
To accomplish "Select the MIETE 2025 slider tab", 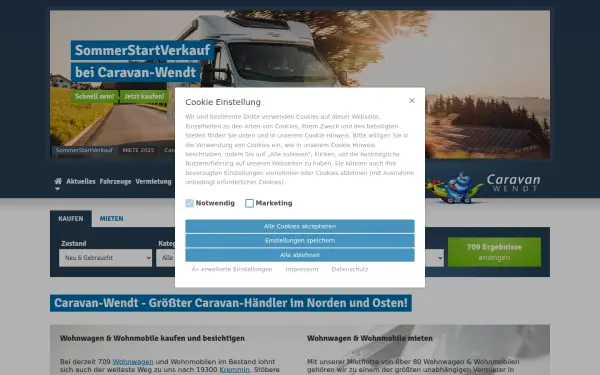I will (x=138, y=150).
